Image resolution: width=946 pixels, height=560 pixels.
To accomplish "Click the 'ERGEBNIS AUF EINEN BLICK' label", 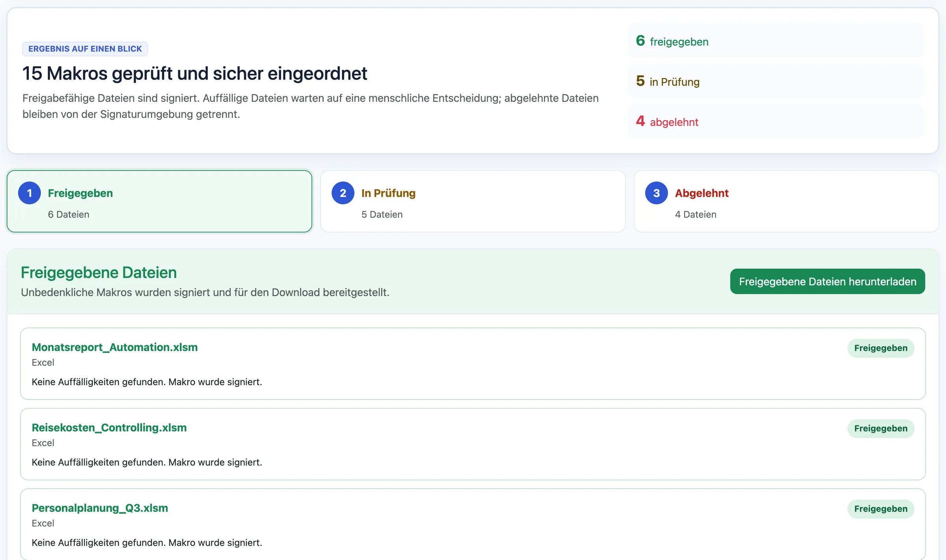I will pyautogui.click(x=85, y=49).
